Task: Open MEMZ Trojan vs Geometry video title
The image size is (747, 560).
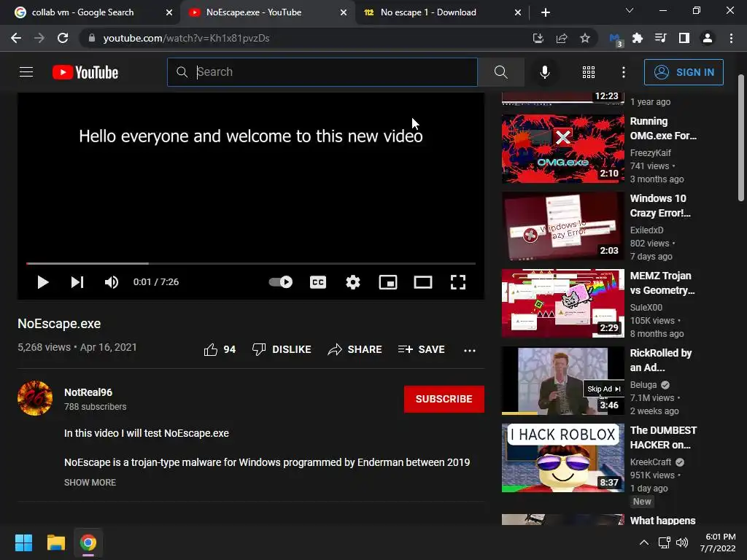Action: (662, 283)
